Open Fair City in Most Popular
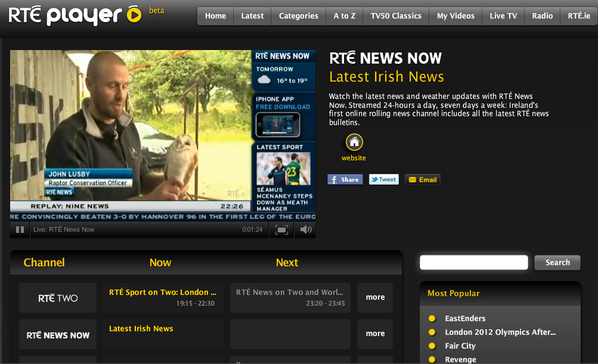598x364 pixels. coord(460,346)
